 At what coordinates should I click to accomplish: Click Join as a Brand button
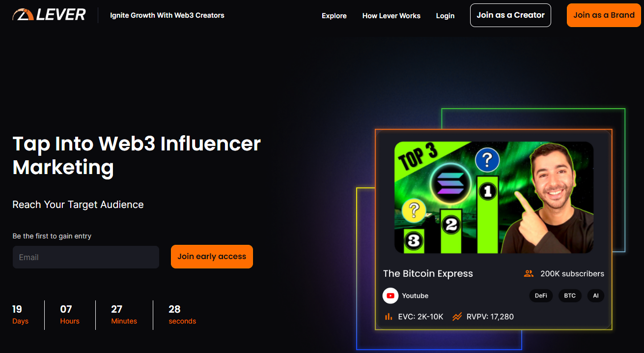point(604,15)
